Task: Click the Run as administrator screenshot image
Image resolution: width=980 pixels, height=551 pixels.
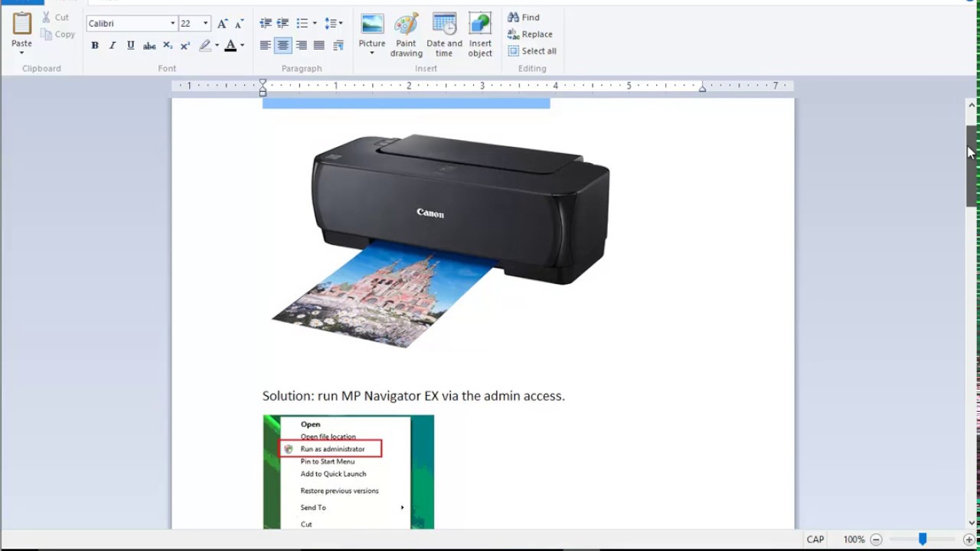Action: (348, 471)
